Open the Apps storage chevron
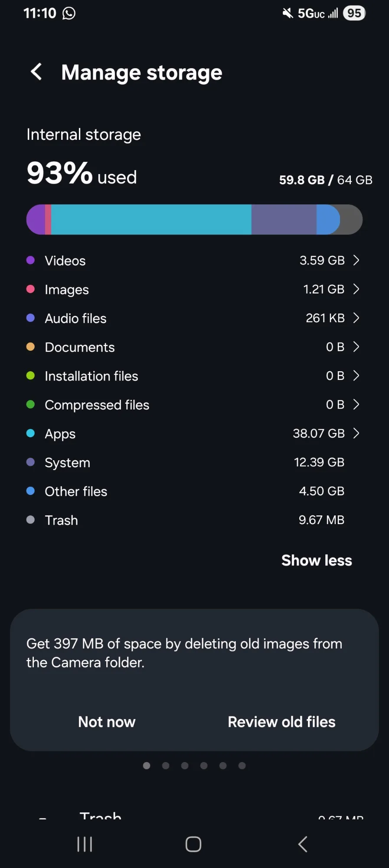Viewport: 389px width, 868px height. pyautogui.click(x=356, y=433)
